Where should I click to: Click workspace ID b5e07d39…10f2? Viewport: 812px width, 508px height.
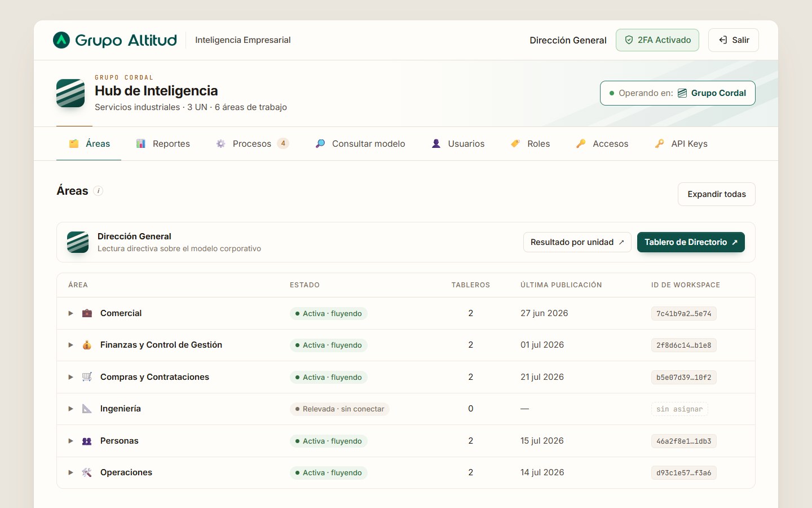pos(683,378)
